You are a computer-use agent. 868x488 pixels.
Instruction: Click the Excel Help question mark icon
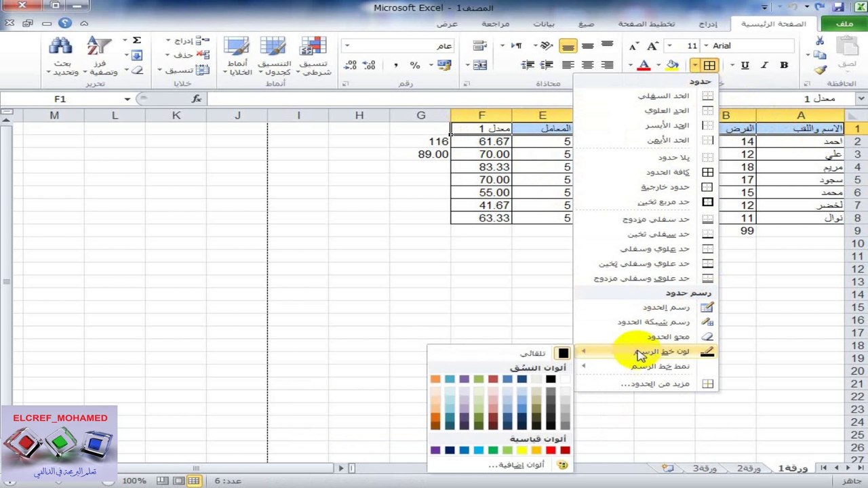coord(64,23)
